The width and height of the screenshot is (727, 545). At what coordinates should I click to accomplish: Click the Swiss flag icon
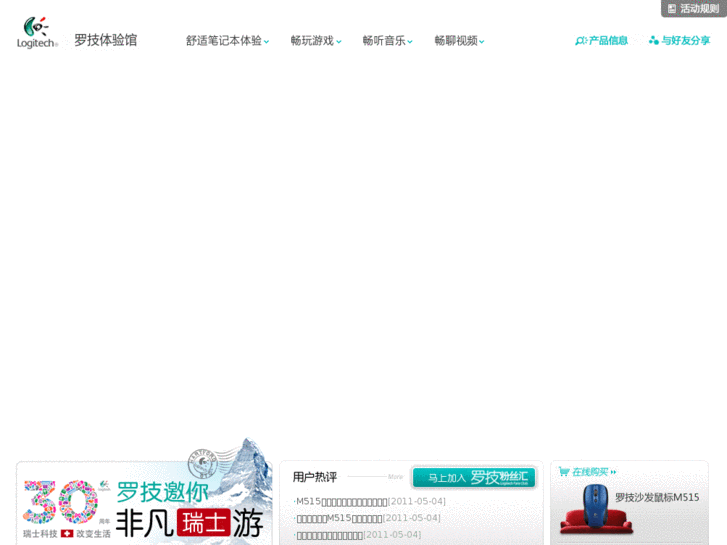(x=67, y=534)
